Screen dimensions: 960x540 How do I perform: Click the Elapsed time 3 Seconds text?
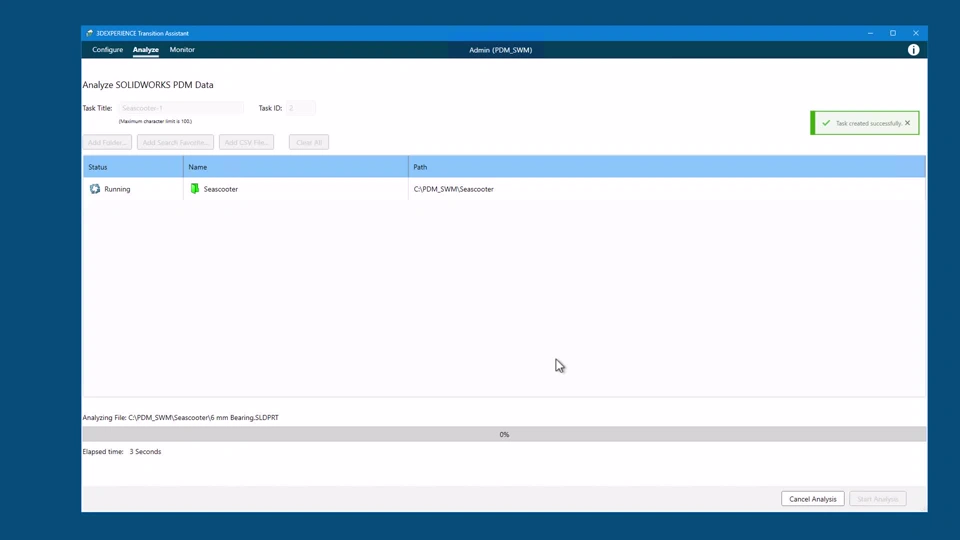click(x=122, y=452)
